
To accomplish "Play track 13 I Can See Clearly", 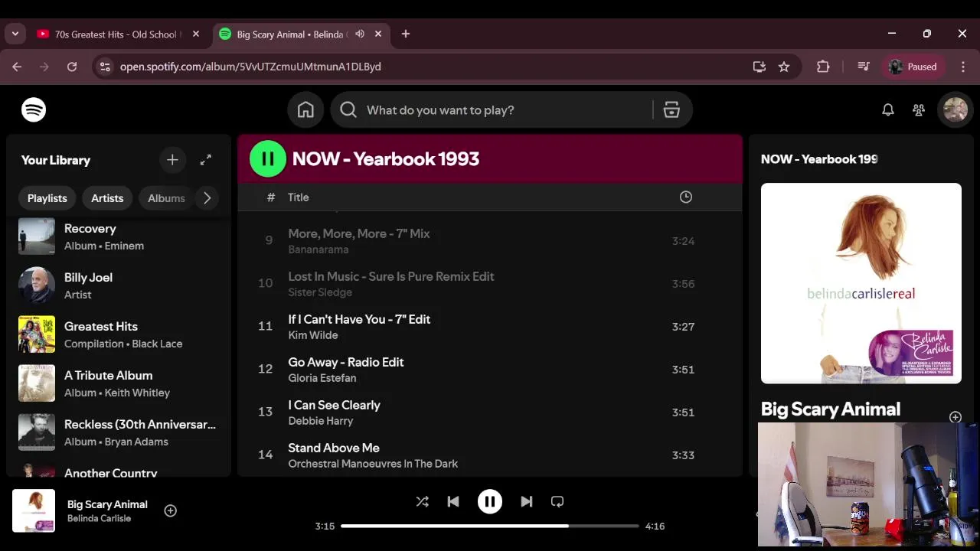I will point(490,412).
